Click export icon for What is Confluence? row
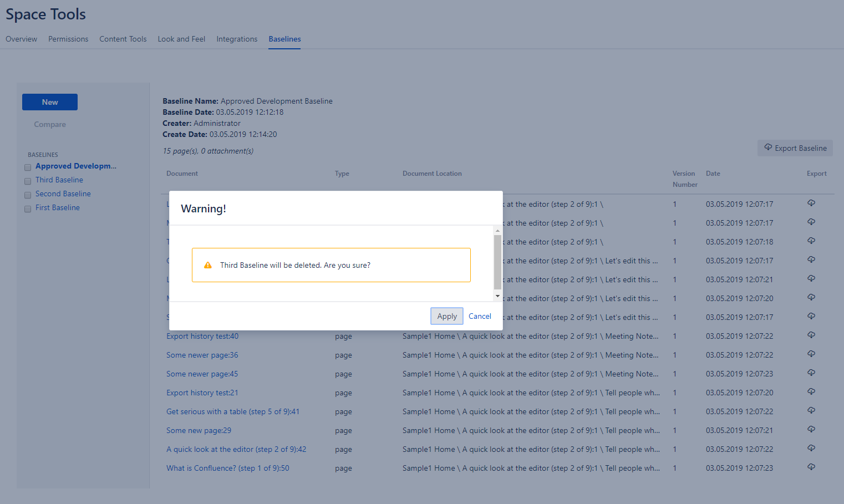This screenshot has width=844, height=504. 811,467
